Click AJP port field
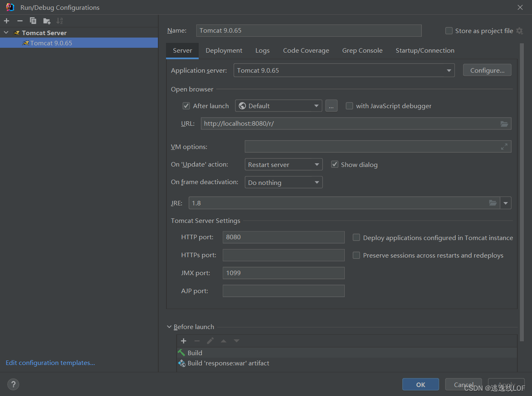The height and width of the screenshot is (396, 532). click(x=284, y=291)
